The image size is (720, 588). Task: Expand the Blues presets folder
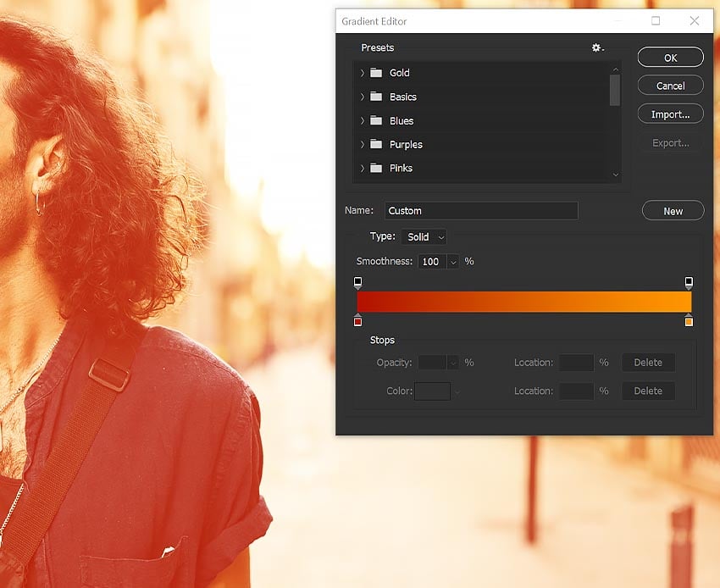click(x=363, y=120)
